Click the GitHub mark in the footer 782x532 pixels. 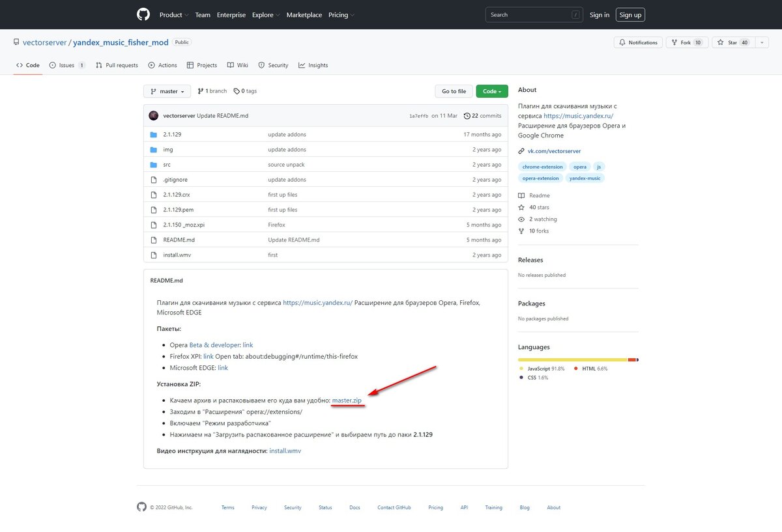point(141,507)
